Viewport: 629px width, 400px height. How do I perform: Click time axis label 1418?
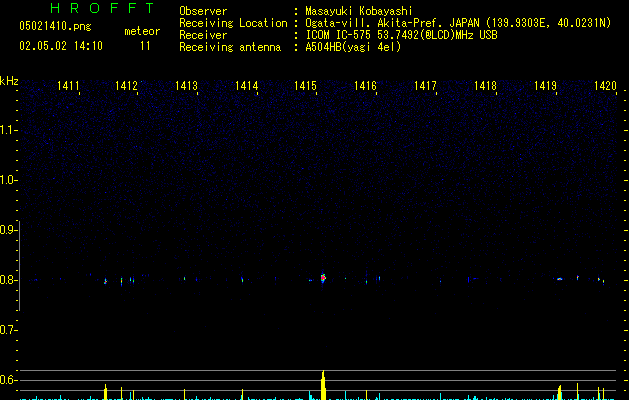(485, 86)
